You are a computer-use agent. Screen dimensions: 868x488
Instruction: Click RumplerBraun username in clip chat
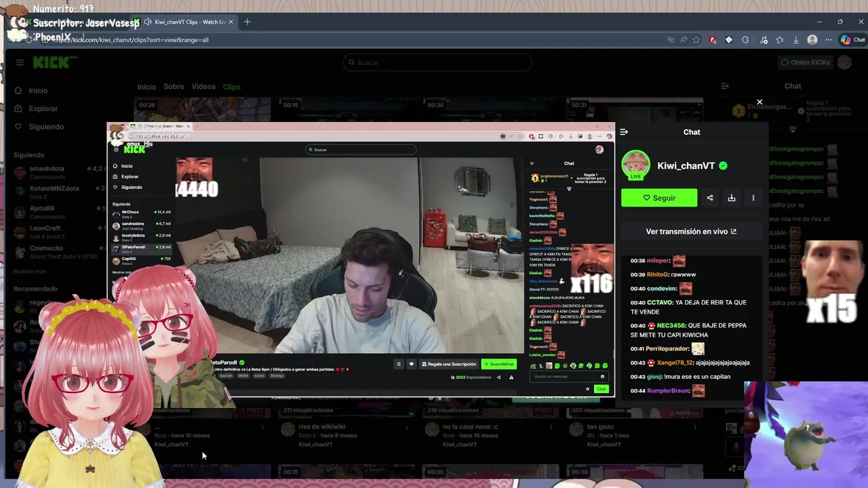667,391
